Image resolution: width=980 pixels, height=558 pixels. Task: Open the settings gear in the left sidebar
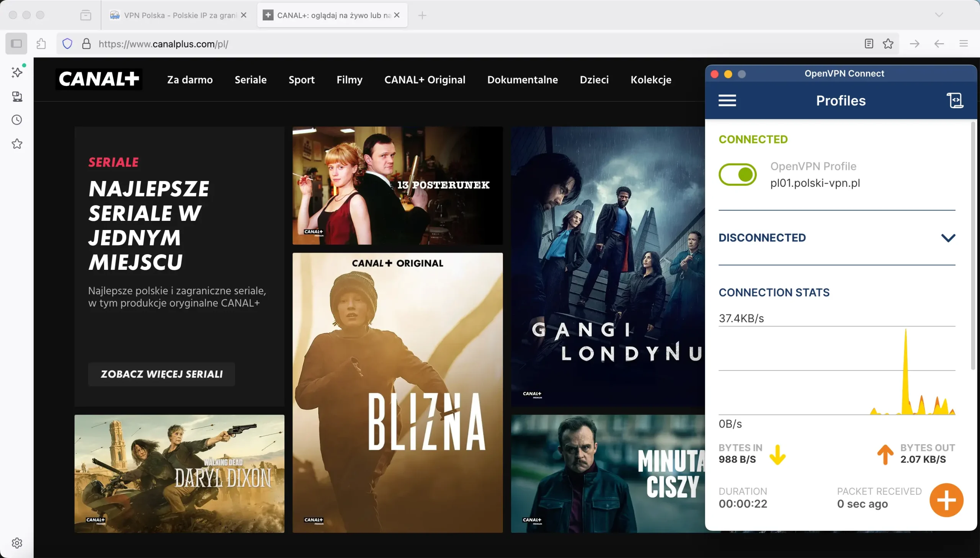pos(16,543)
